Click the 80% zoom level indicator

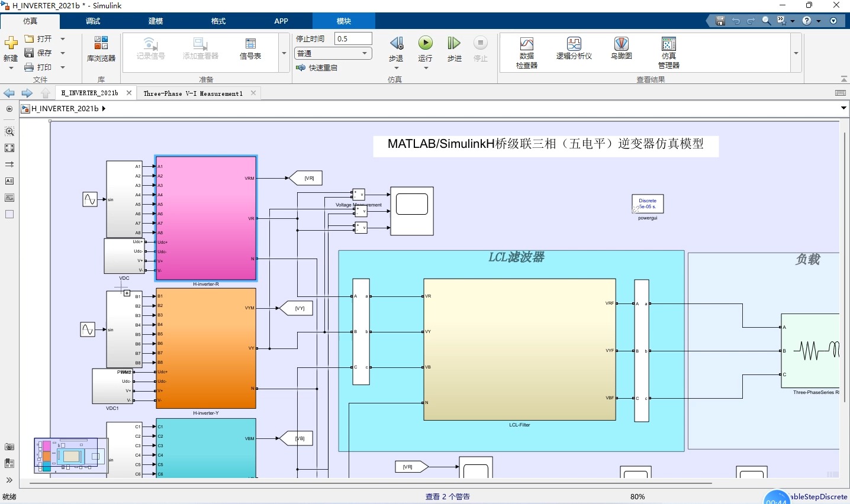point(638,496)
